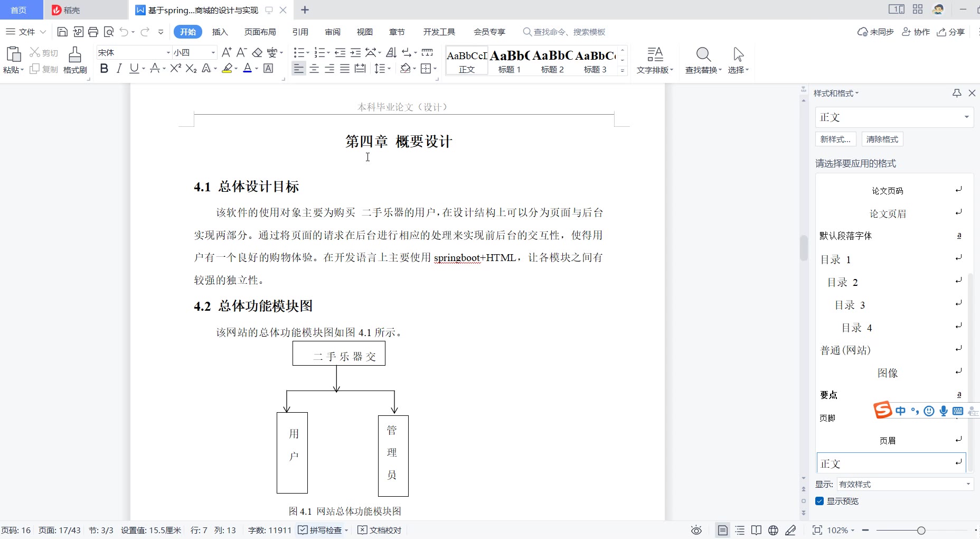Click 拼写检查 in status bar
The height and width of the screenshot is (539, 980).
point(323,530)
